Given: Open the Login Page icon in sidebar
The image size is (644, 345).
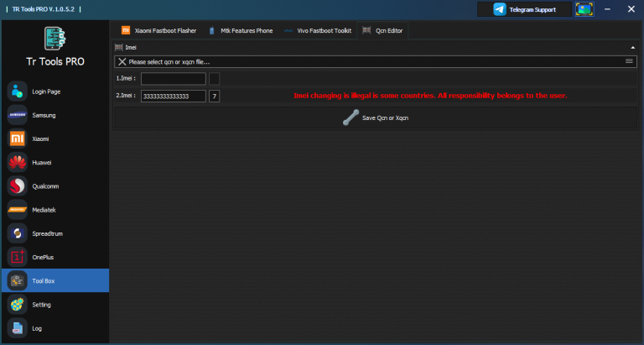Looking at the screenshot, I should [18, 91].
